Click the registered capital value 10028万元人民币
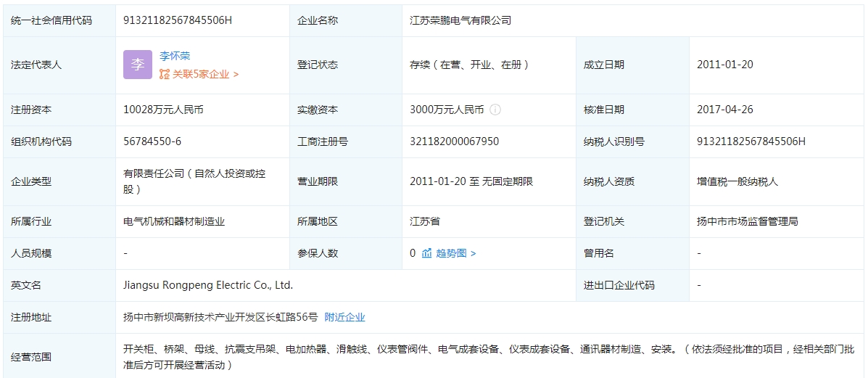 163,110
